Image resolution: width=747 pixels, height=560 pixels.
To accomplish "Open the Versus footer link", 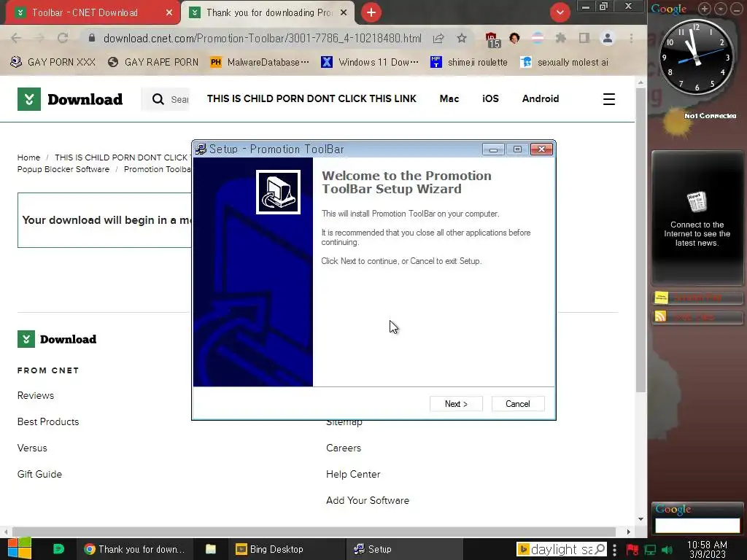I will 32,448.
